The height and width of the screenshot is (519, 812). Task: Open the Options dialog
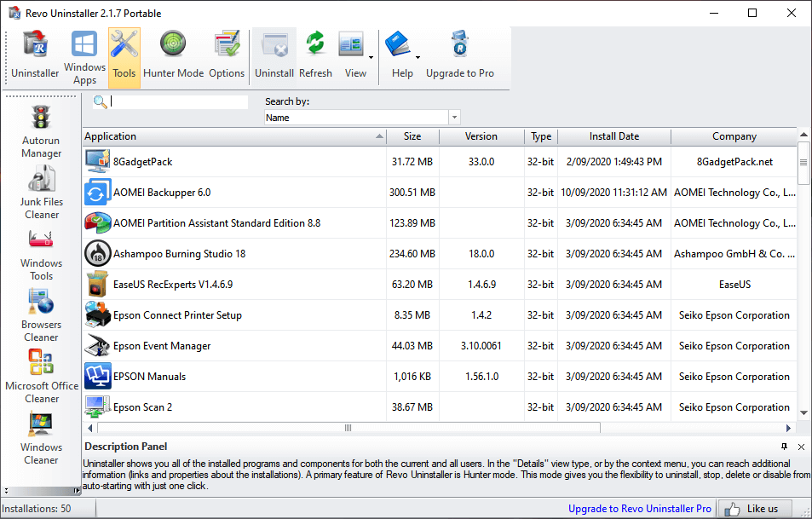pyautogui.click(x=227, y=55)
